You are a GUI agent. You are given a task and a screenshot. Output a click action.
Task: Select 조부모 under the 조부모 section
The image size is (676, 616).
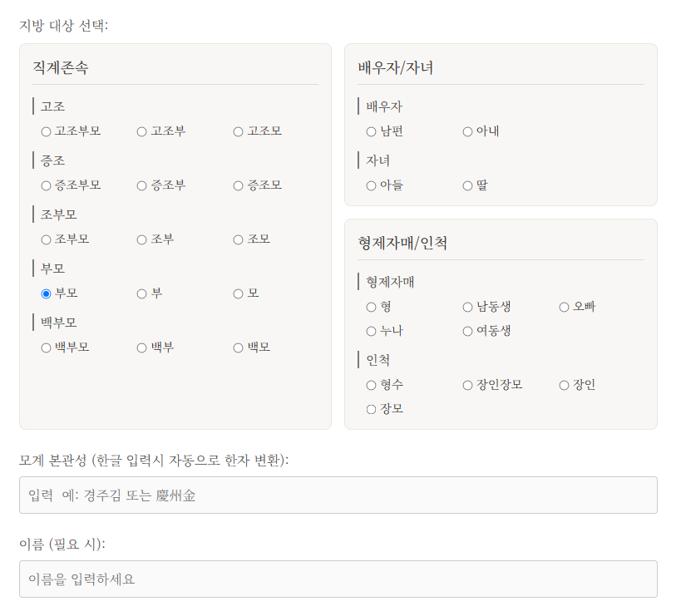coord(44,239)
